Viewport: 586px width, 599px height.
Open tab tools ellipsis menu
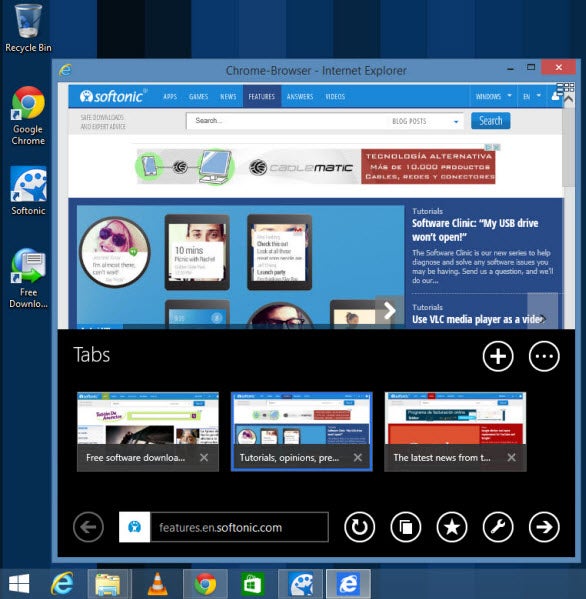[x=544, y=356]
